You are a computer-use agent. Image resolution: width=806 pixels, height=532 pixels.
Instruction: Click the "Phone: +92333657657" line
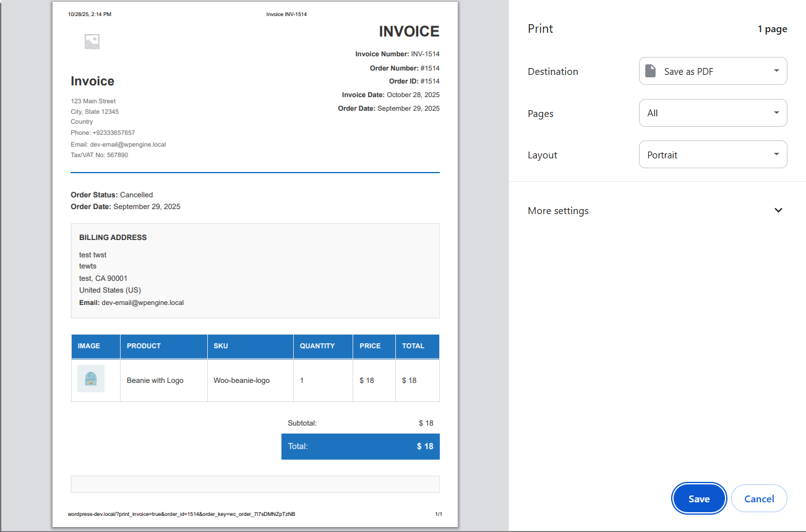[103, 132]
